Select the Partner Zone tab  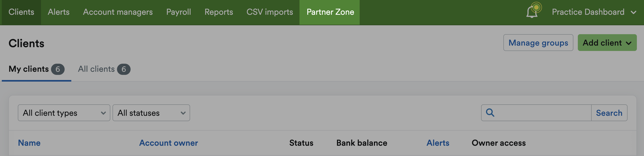pos(330,12)
